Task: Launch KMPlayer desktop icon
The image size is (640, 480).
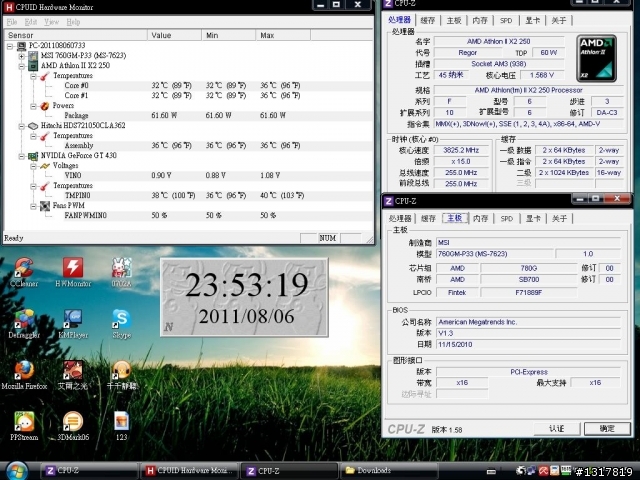Action: (x=73, y=323)
